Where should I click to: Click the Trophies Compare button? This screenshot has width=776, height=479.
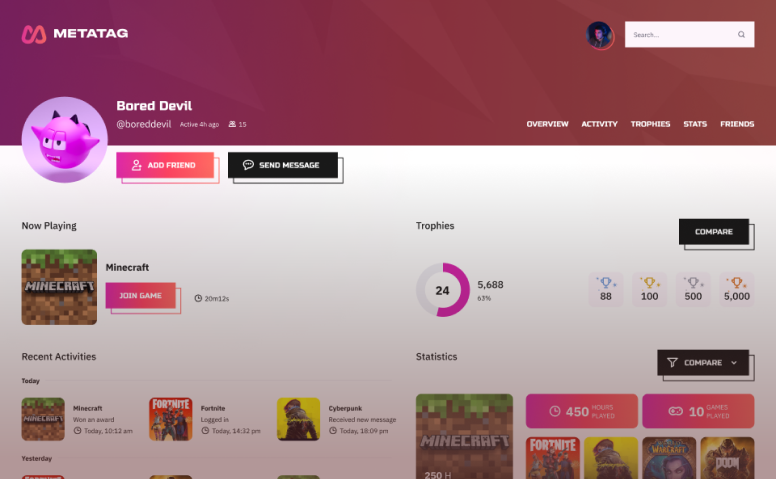tap(714, 232)
